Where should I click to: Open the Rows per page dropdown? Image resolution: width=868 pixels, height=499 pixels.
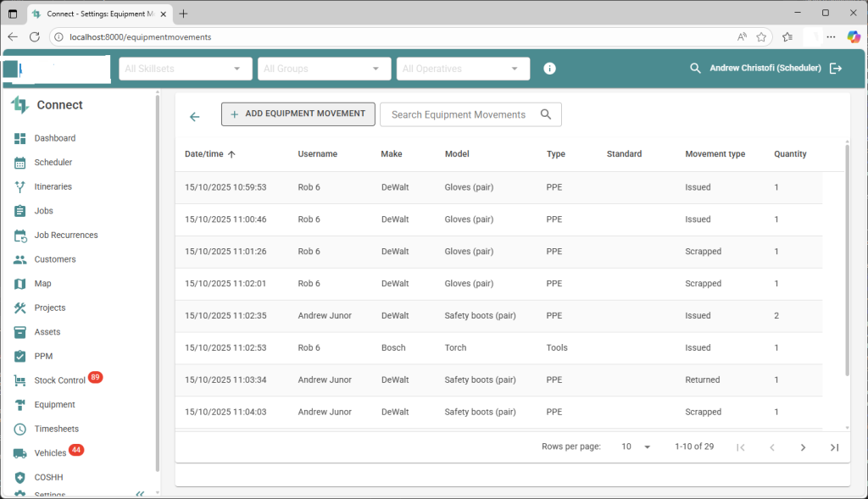(636, 446)
